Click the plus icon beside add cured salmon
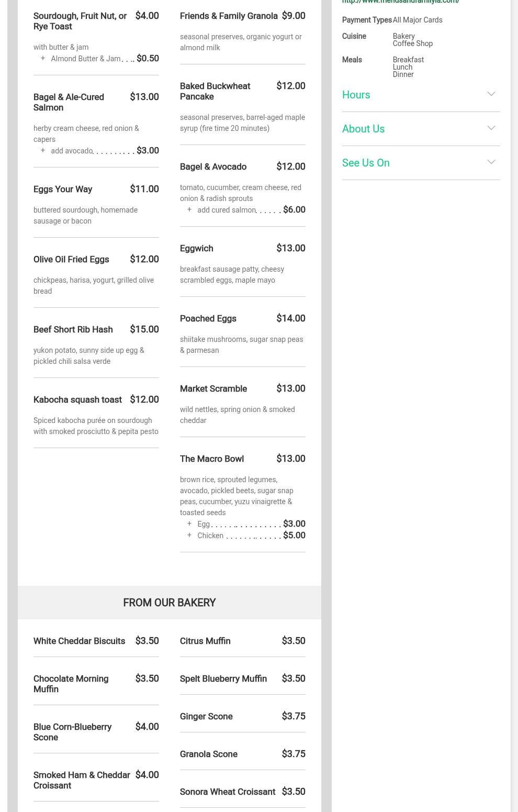Image resolution: width=518 pixels, height=812 pixels. tap(189, 210)
